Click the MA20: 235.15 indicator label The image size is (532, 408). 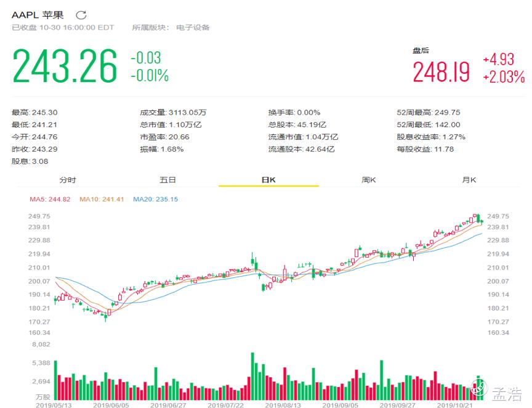155,199
